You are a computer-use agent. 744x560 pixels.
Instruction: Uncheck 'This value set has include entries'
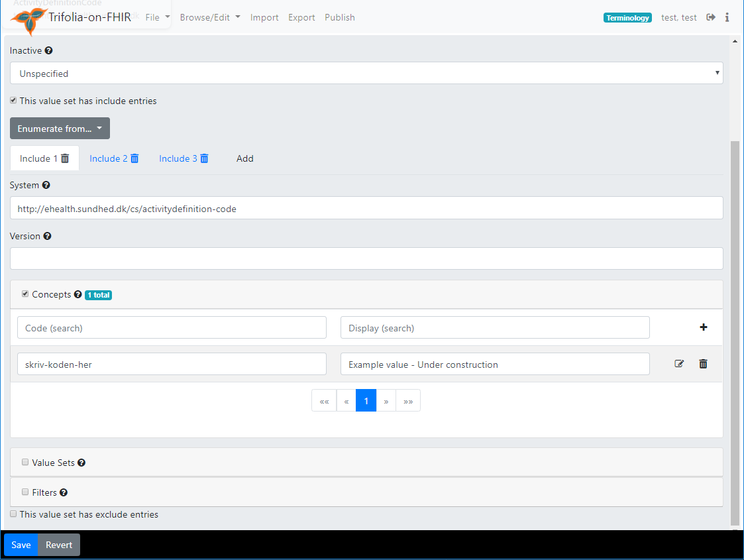click(13, 101)
